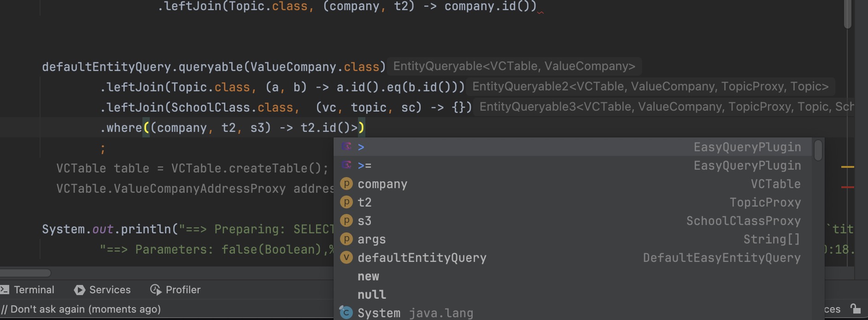Viewport: 868px width, 320px height.
Task: Select the '>' EasyQueryPlugin completion icon
Action: (346, 147)
